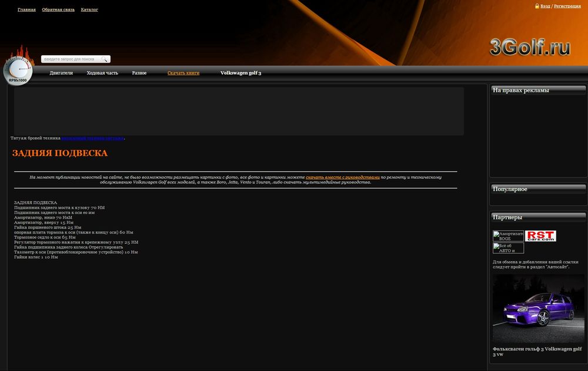588x371 pixels.
Task: Click the Партнеры panel header
Action: pyautogui.click(x=538, y=217)
